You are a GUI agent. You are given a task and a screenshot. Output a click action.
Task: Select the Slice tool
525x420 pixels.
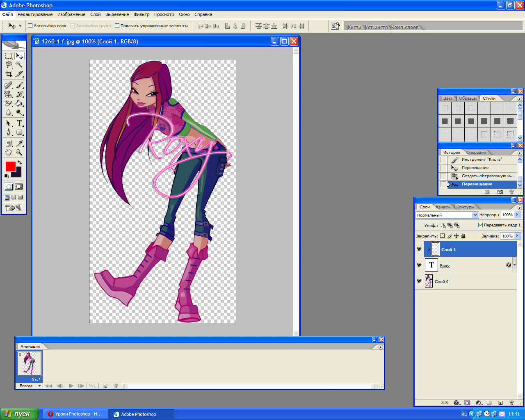(x=19, y=74)
